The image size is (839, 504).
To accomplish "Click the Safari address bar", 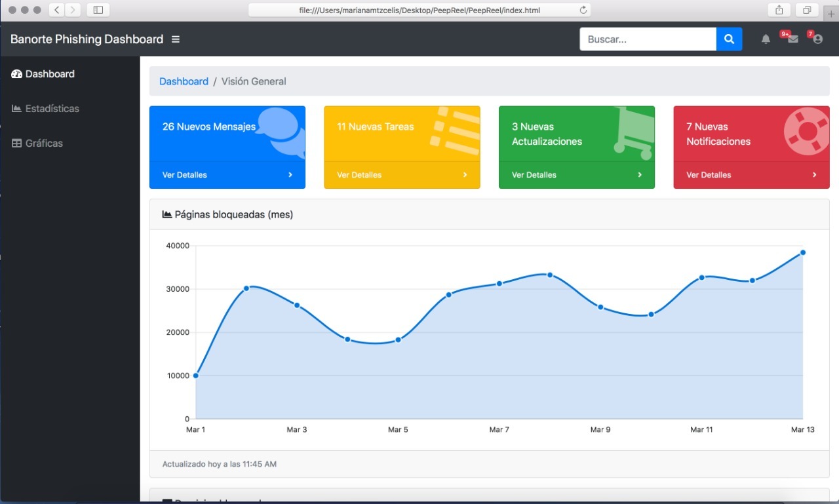I will [x=419, y=10].
